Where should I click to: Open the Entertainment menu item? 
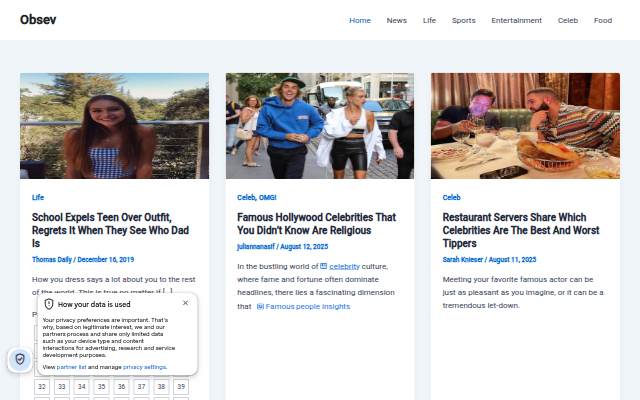click(x=516, y=20)
